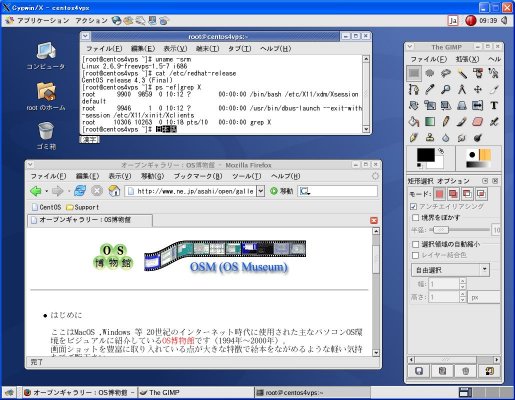Viewport: 515px width, 400px height.
Task: Open terminal window menu arrow in titlebar
Action: pos(85,36)
